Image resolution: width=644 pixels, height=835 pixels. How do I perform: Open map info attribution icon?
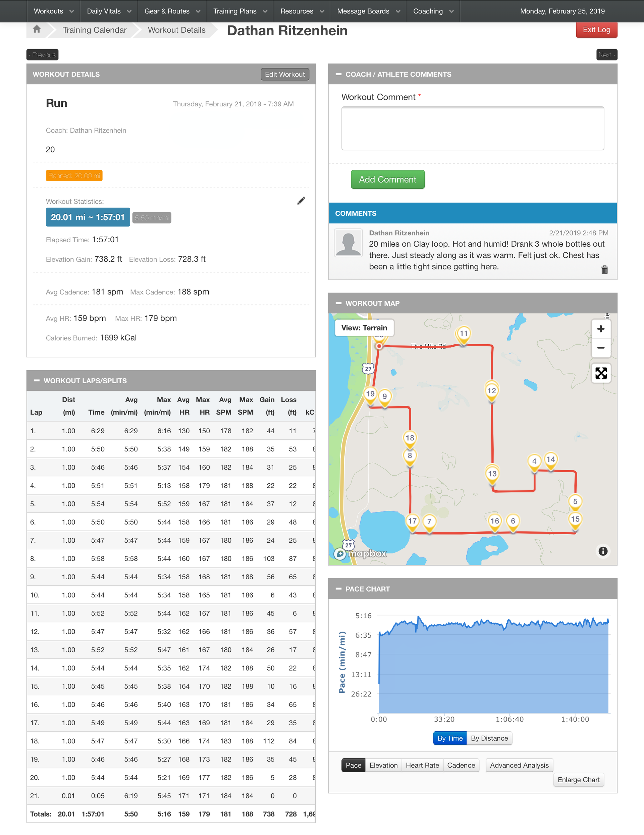click(x=603, y=551)
